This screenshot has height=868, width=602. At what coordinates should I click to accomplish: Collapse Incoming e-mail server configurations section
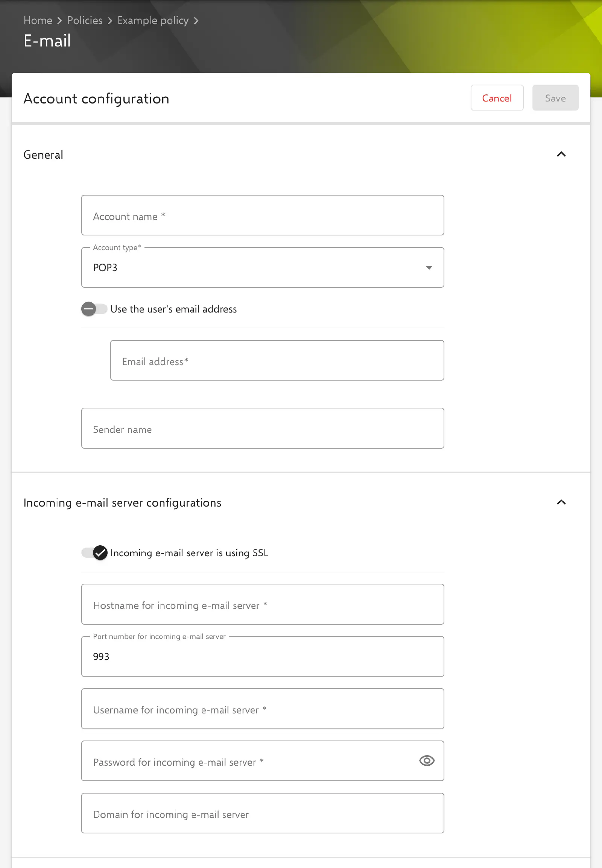tap(561, 502)
